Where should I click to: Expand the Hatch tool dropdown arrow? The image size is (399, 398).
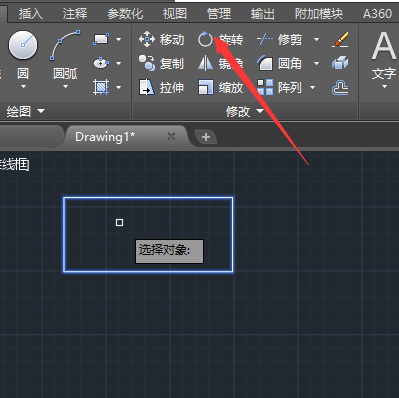pyautogui.click(x=119, y=87)
